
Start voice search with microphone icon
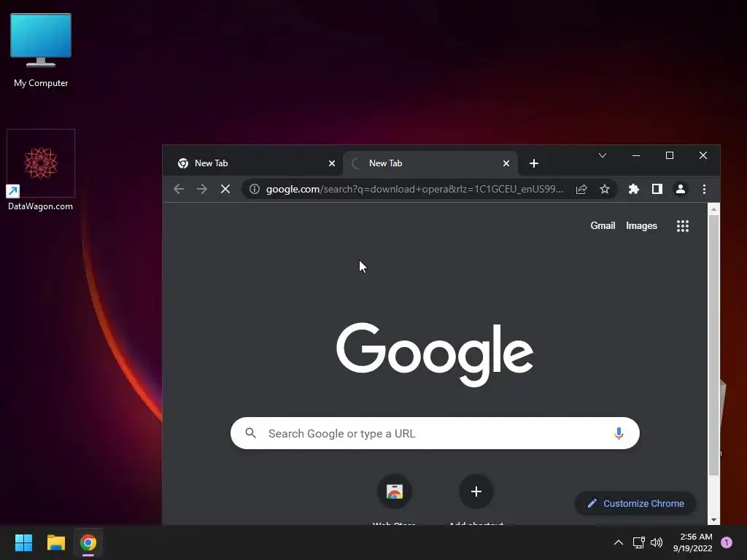619,433
